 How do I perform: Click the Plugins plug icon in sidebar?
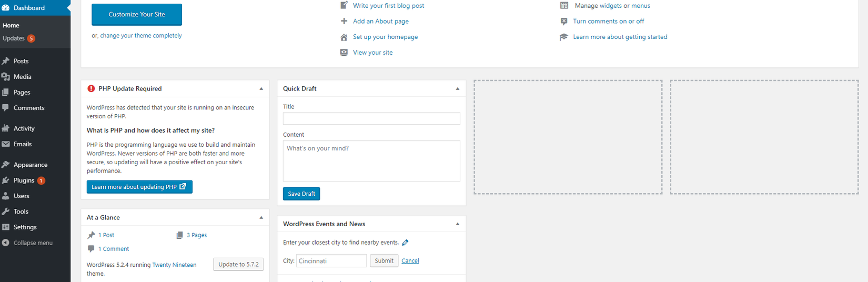[x=6, y=180]
